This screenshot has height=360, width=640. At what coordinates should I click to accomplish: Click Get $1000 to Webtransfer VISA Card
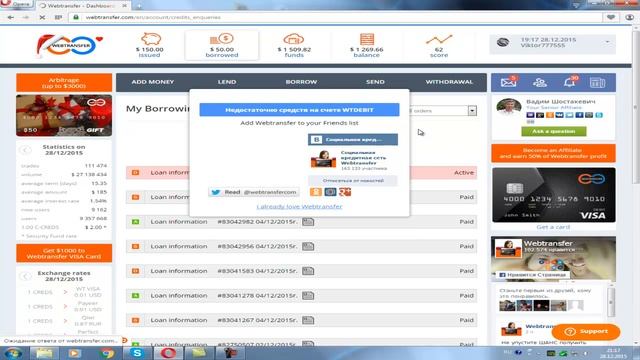(x=64, y=253)
